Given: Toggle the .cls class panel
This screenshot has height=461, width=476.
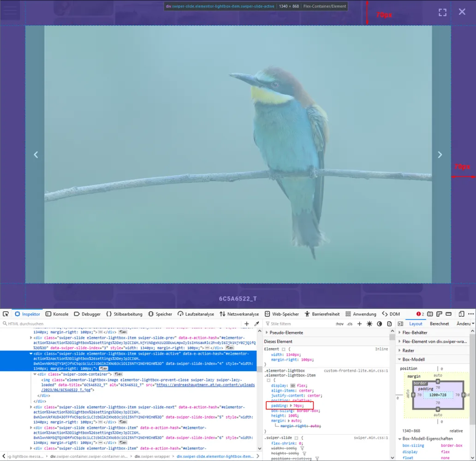Looking at the screenshot, I should click(x=350, y=324).
